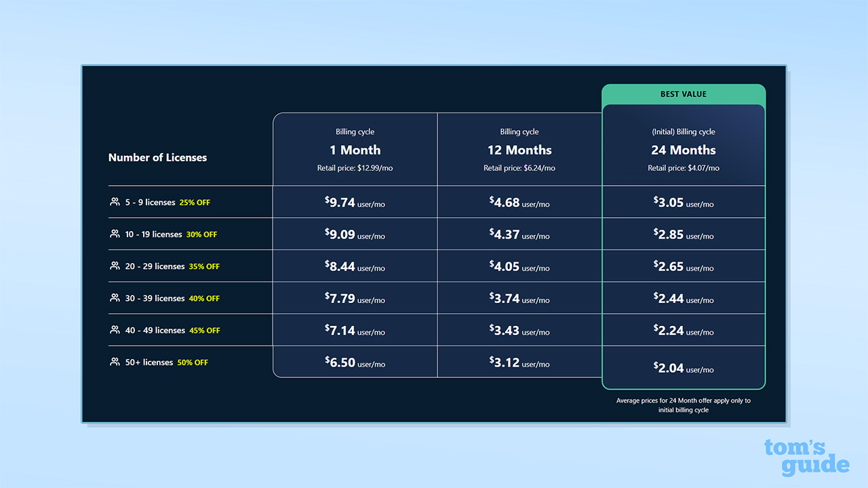
Task: Select the 1 Month billing cycle column
Action: pos(355,150)
